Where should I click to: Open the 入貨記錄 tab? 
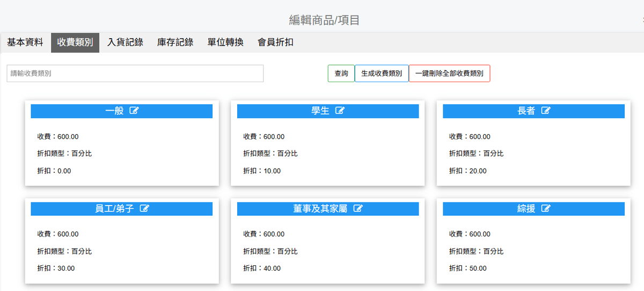click(125, 42)
